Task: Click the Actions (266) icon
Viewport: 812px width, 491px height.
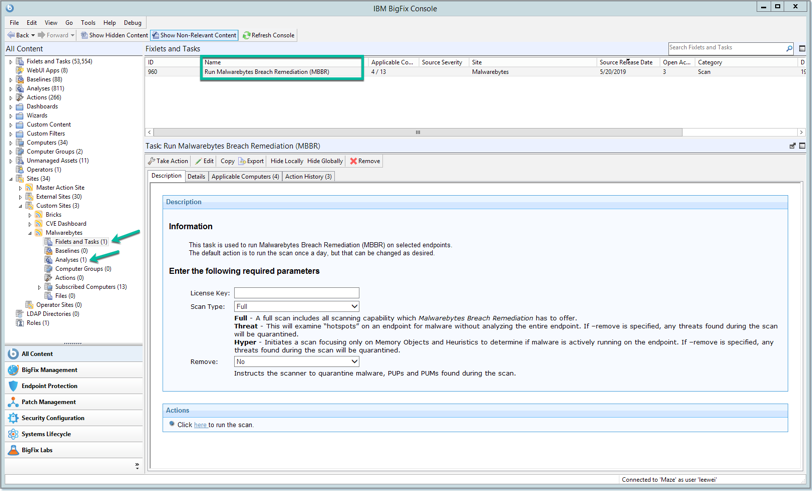Action: [x=20, y=97]
